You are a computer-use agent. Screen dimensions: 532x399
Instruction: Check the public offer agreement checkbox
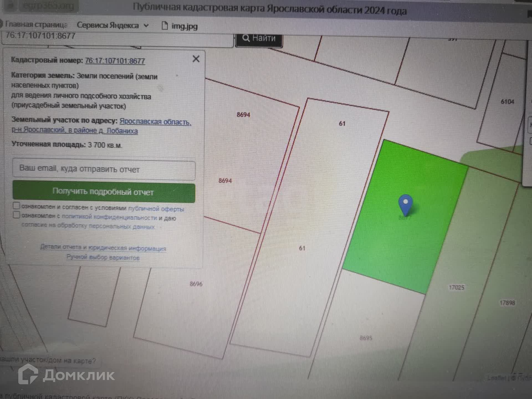pos(17,206)
